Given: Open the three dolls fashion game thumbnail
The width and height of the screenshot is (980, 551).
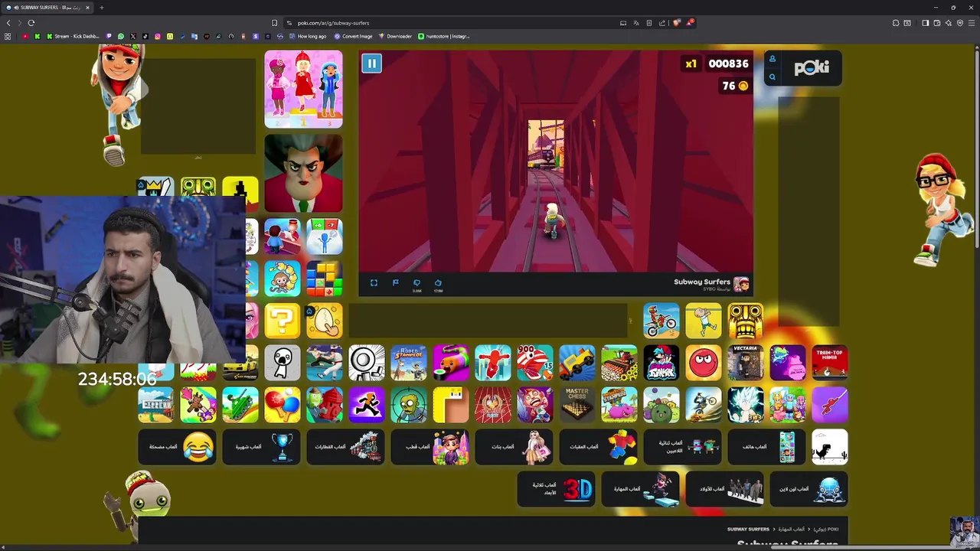Looking at the screenshot, I should tap(303, 89).
